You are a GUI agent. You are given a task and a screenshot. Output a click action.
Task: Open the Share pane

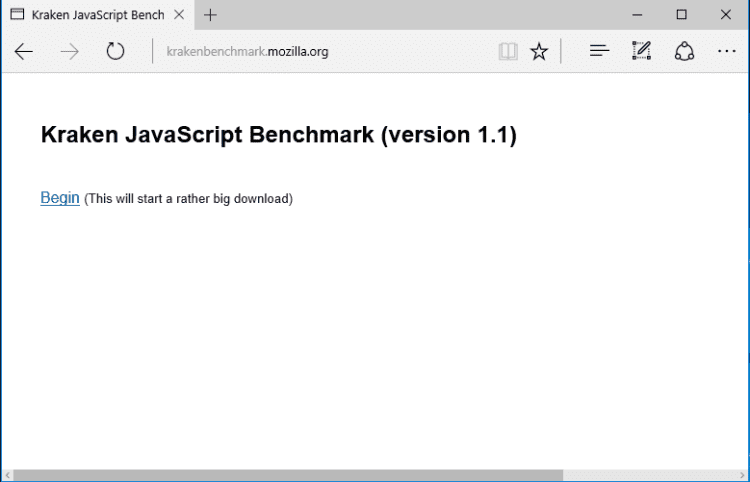684,52
